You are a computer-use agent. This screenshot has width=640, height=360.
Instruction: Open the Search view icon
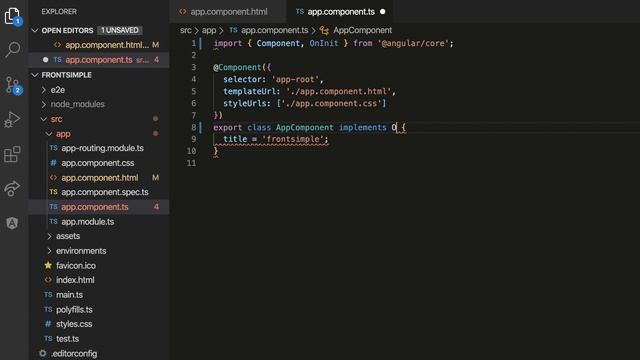tap(13, 50)
